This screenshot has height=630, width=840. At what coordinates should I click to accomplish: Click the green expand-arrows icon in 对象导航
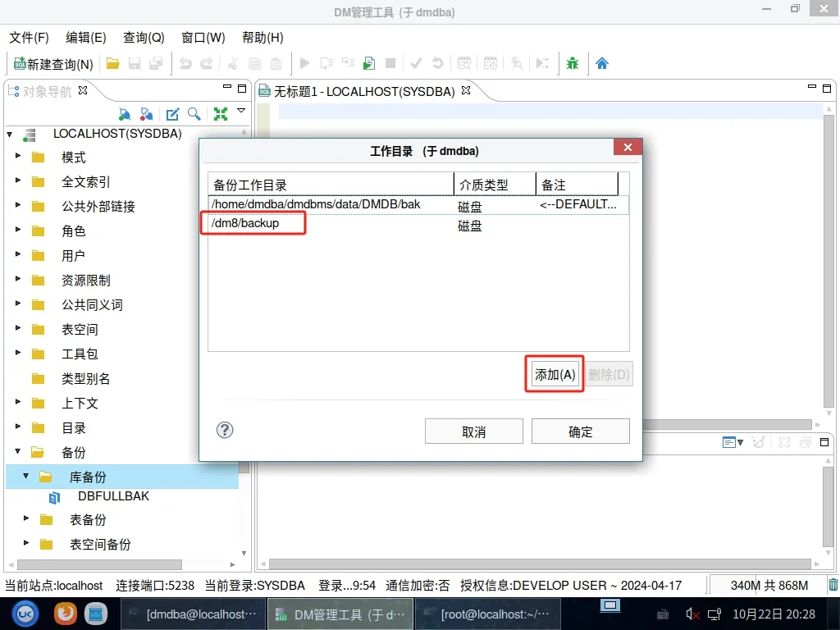(x=220, y=114)
